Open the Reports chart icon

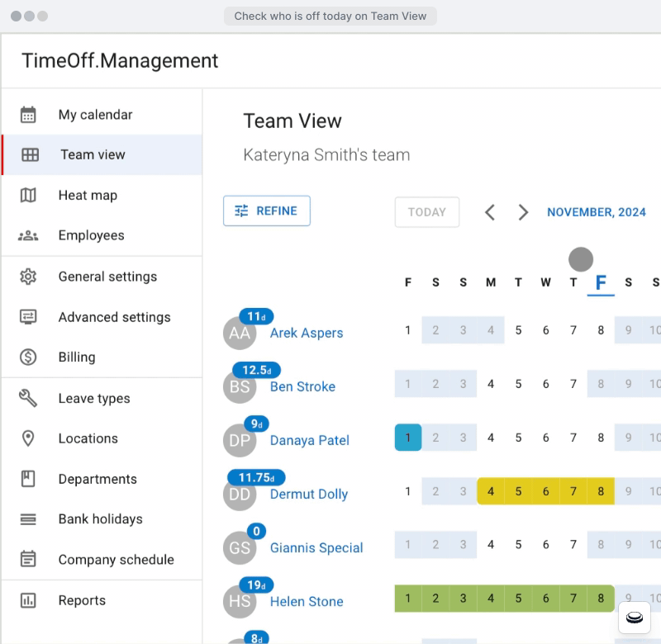click(x=28, y=600)
